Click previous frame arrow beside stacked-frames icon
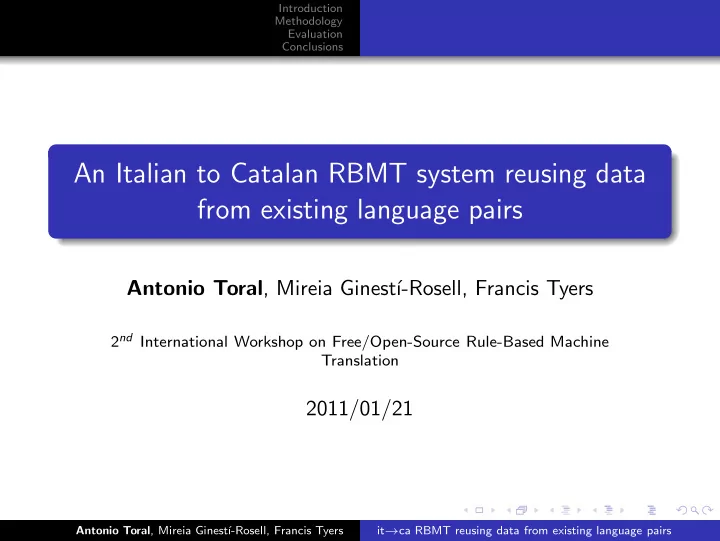 [509, 510]
